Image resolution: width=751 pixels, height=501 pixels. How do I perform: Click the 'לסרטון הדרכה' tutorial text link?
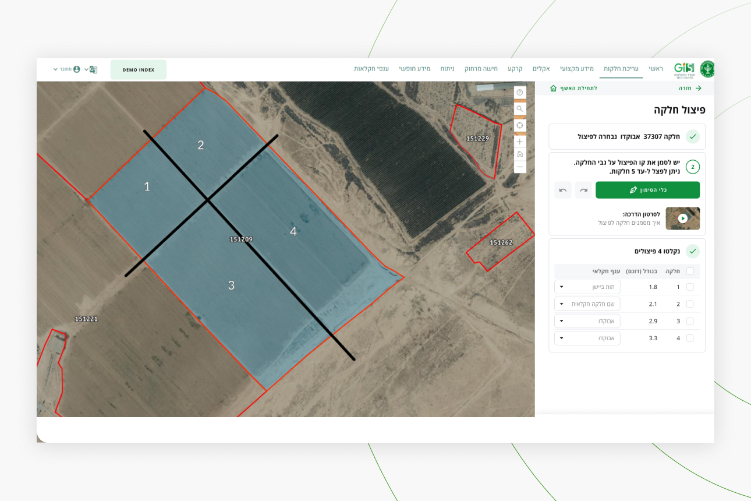pos(641,214)
